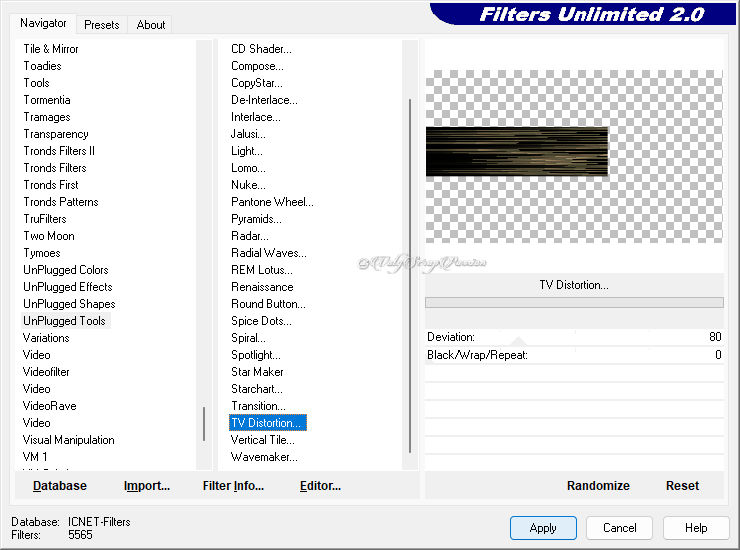This screenshot has width=740, height=550.
Task: Reset the filter parameters
Action: point(682,486)
